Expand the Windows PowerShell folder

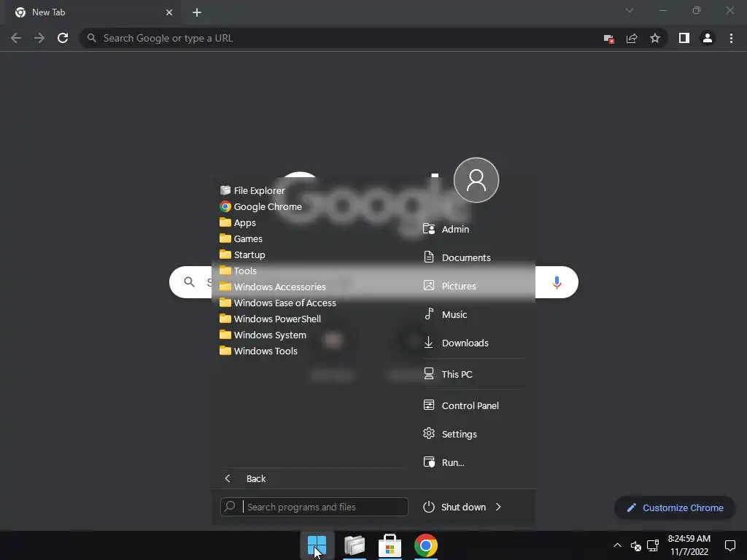pyautogui.click(x=270, y=319)
